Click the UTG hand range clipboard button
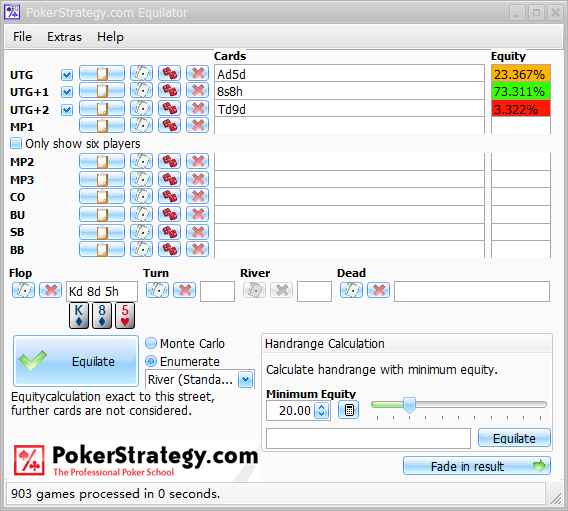Screen dimensions: 568x511 click(102, 73)
